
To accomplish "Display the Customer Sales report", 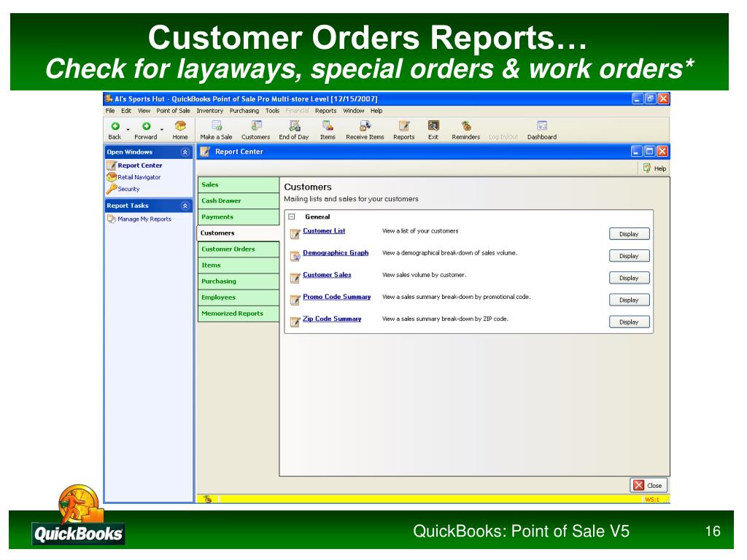I will point(630,278).
